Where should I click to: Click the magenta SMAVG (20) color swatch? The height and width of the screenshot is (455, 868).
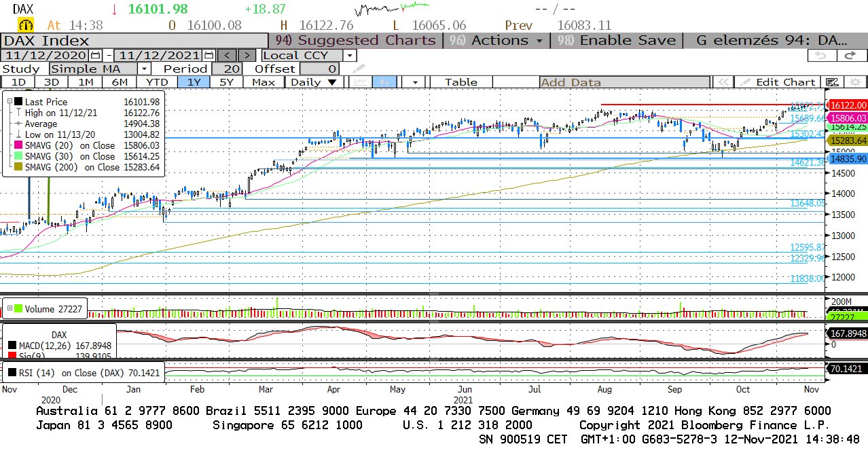click(x=18, y=145)
